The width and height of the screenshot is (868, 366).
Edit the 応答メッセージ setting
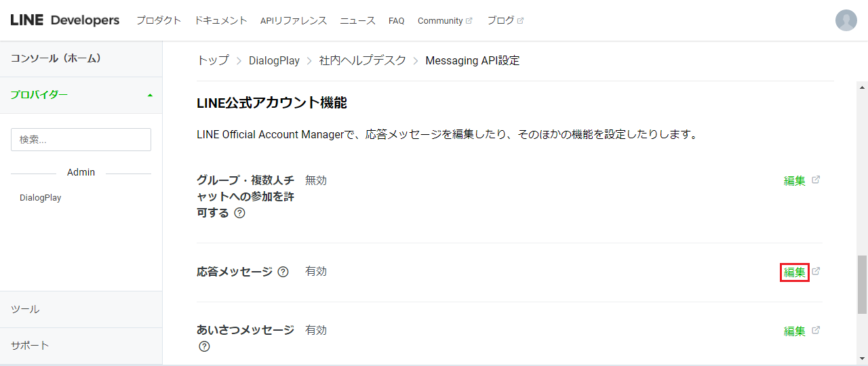795,272
